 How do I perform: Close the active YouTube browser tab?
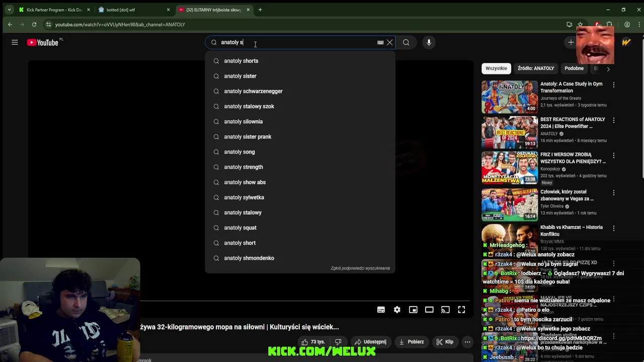click(248, 10)
